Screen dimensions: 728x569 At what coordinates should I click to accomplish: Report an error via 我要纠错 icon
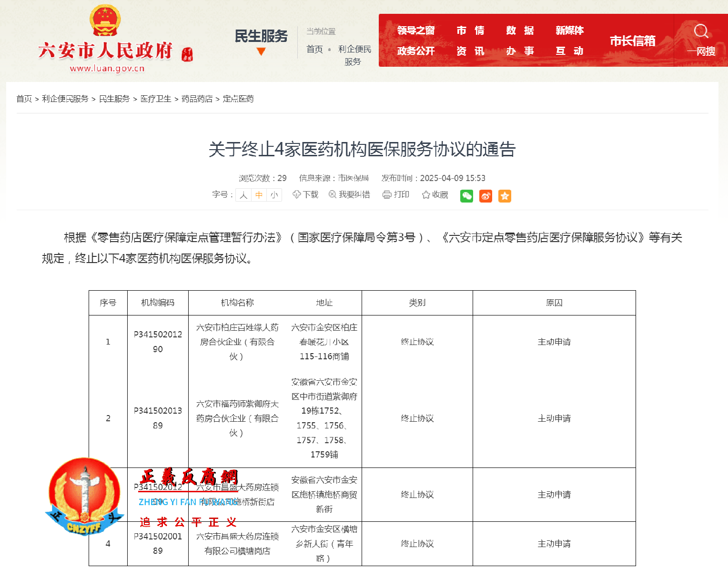[349, 194]
